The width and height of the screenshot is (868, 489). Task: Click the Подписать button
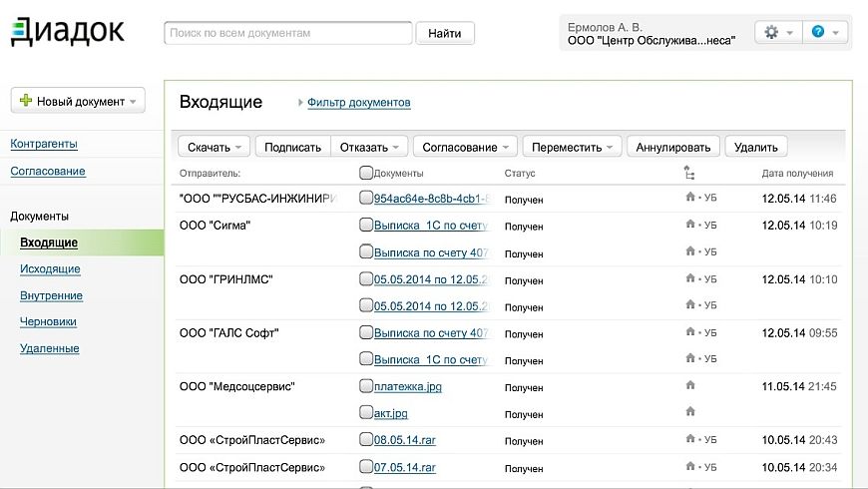[x=293, y=147]
